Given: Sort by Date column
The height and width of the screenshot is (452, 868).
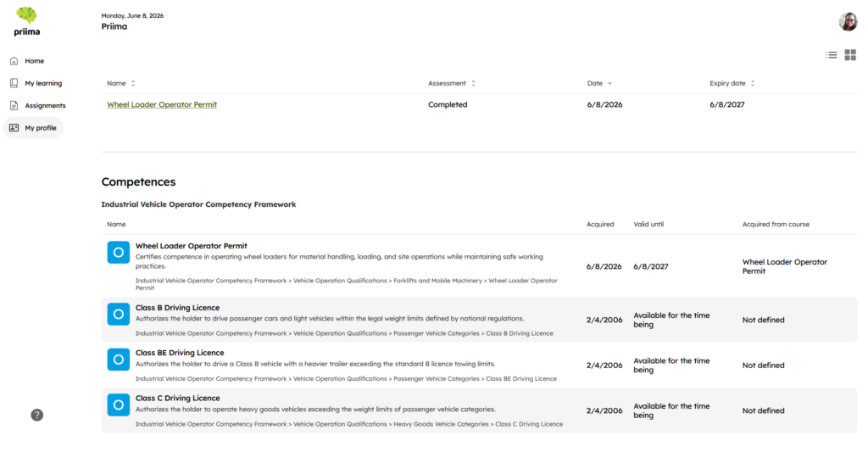Looking at the screenshot, I should [x=599, y=83].
